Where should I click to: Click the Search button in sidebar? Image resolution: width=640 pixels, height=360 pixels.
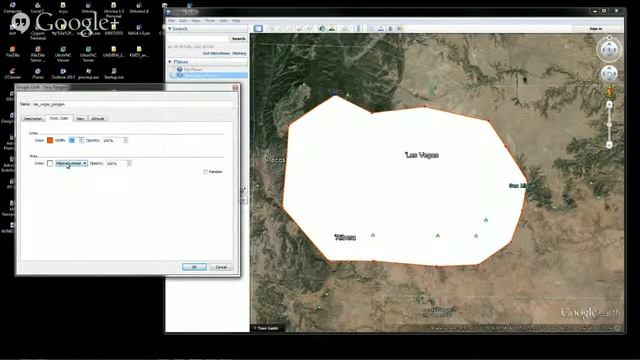(x=238, y=38)
